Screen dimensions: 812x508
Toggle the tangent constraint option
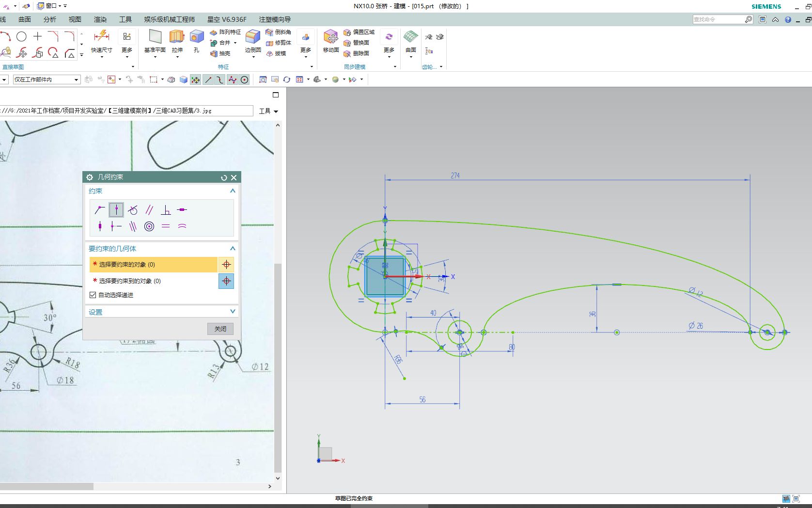(133, 210)
